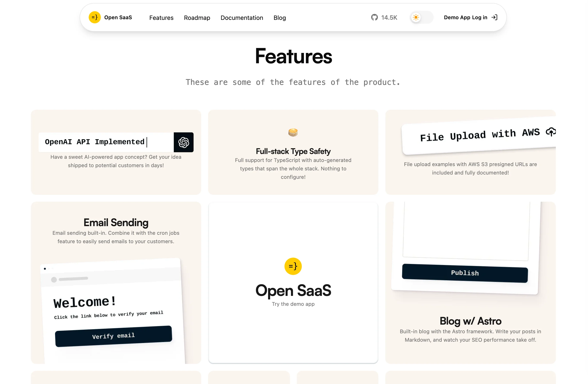Image resolution: width=588 pixels, height=384 pixels.
Task: Click the Open SaaS brand name
Action: click(118, 17)
